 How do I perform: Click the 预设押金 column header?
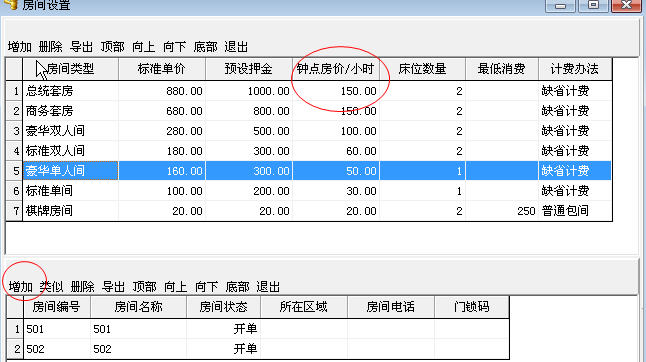pos(248,69)
